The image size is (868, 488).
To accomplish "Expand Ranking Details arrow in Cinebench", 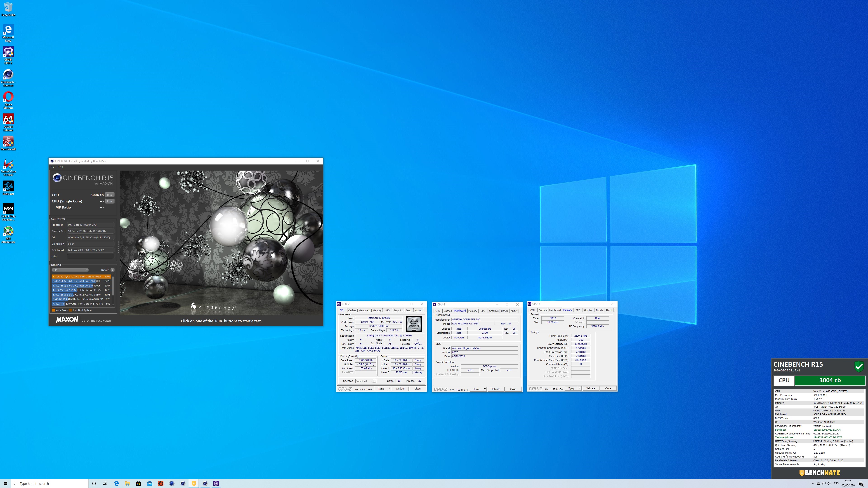I will tap(112, 270).
